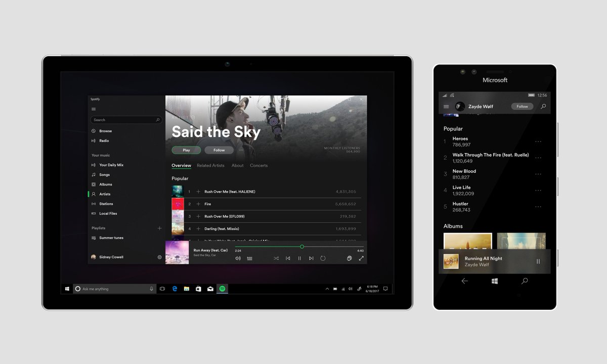This screenshot has height=364, width=607.
Task: Open the Spotify icon on the taskbar
Action: point(222,289)
